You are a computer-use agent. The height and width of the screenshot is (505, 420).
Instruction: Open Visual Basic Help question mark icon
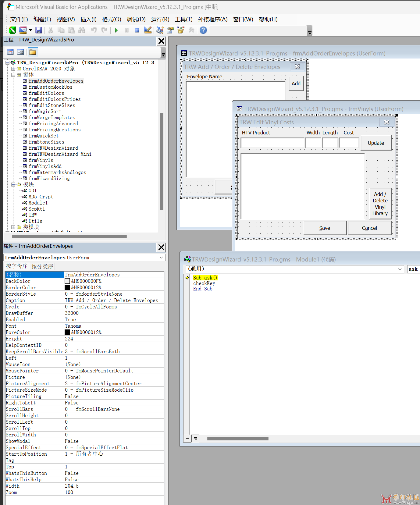click(x=203, y=30)
